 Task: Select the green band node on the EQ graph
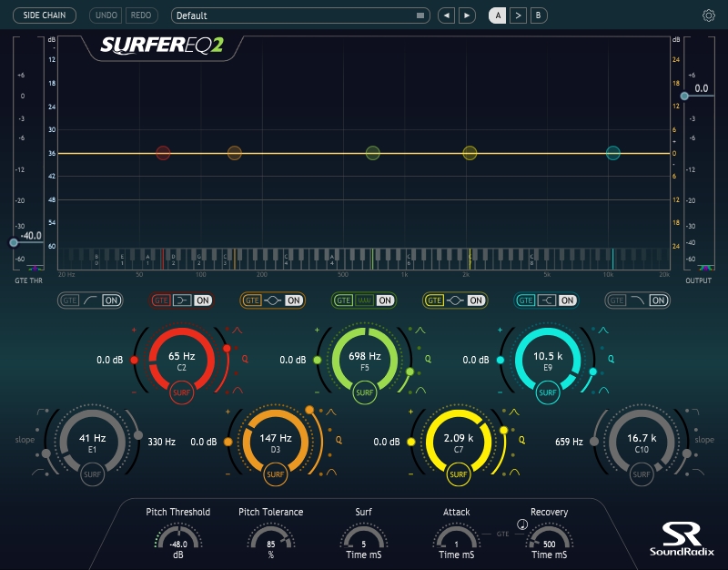point(373,153)
